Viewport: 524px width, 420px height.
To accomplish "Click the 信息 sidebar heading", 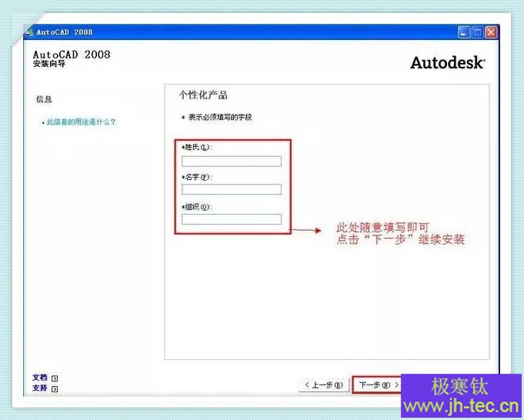I will click(44, 99).
